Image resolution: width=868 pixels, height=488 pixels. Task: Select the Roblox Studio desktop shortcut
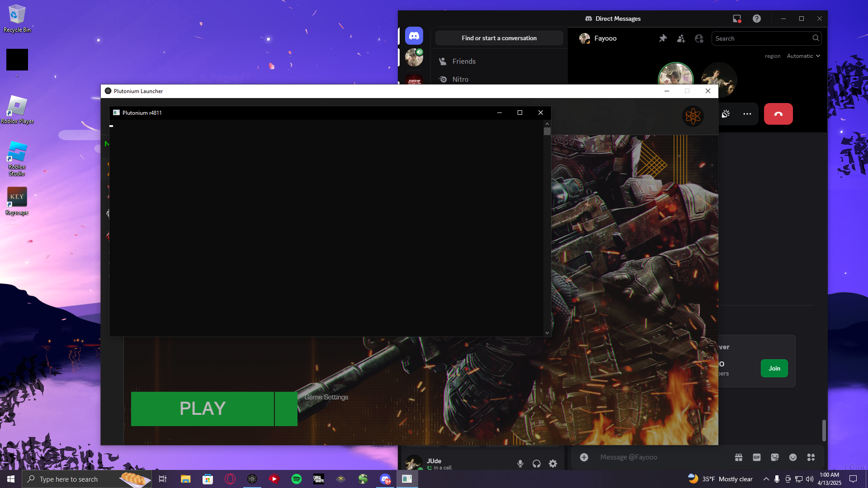pos(17,159)
